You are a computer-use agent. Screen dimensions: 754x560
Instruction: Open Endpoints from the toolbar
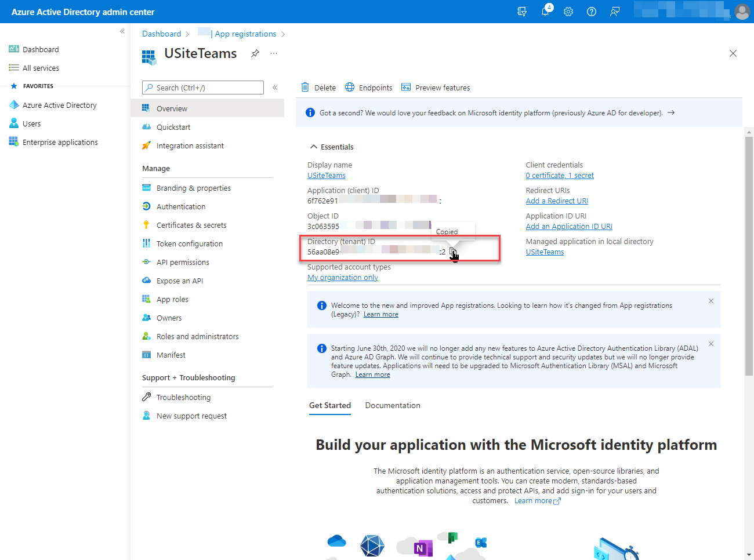click(369, 88)
